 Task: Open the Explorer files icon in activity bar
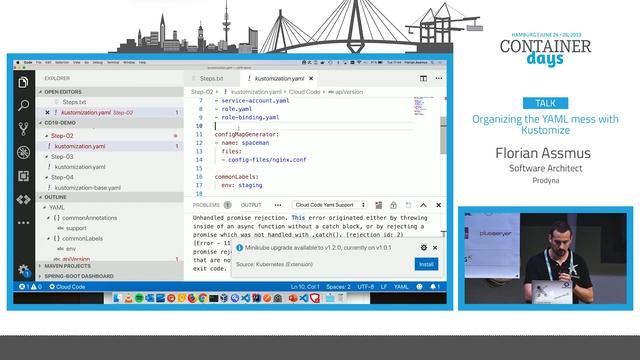click(x=23, y=82)
